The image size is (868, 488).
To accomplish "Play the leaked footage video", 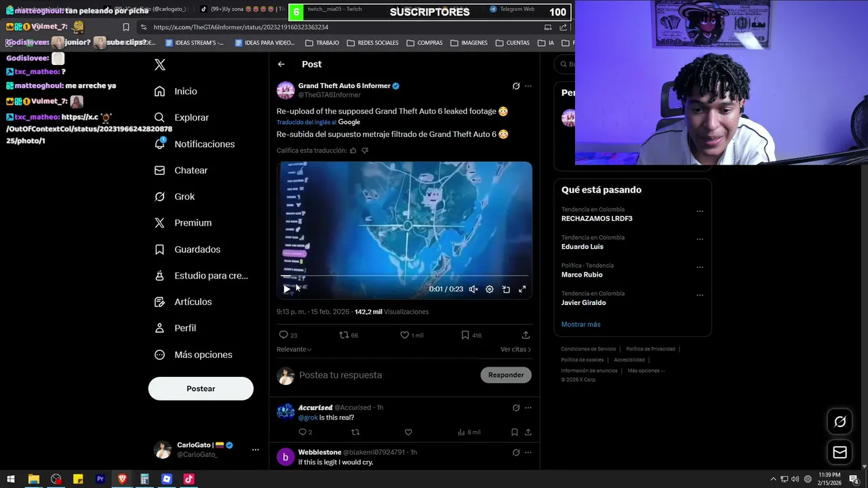I will [x=287, y=289].
